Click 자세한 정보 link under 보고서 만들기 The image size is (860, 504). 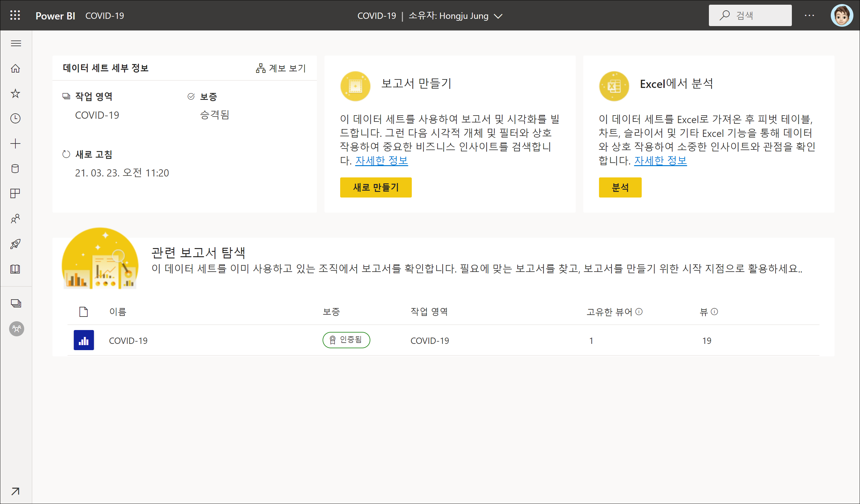(381, 160)
